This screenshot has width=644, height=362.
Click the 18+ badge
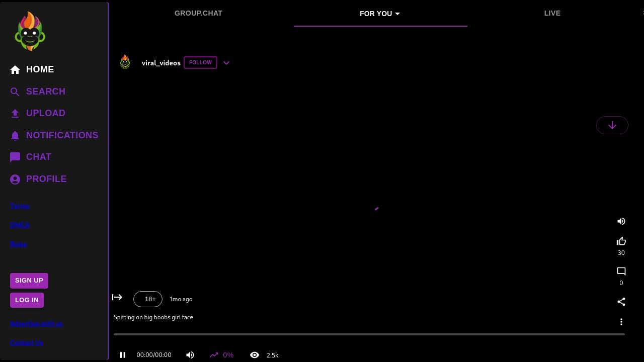click(x=148, y=299)
